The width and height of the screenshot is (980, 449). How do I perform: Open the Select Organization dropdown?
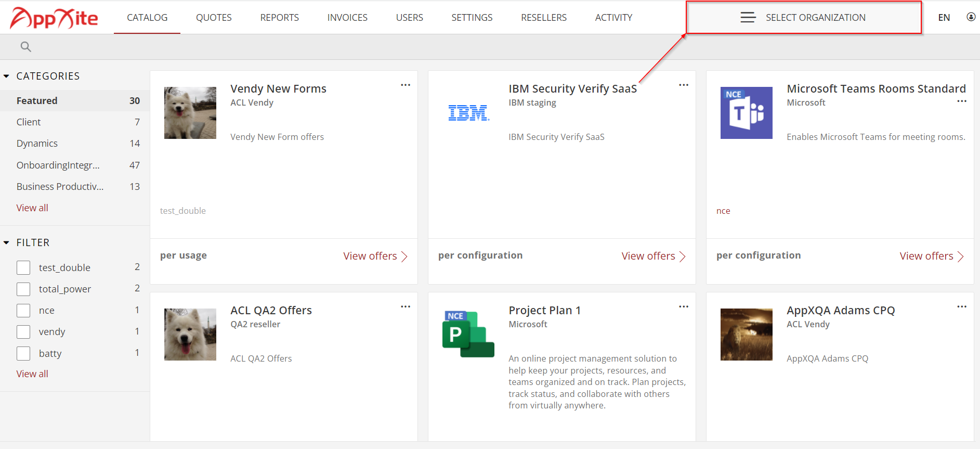(804, 18)
